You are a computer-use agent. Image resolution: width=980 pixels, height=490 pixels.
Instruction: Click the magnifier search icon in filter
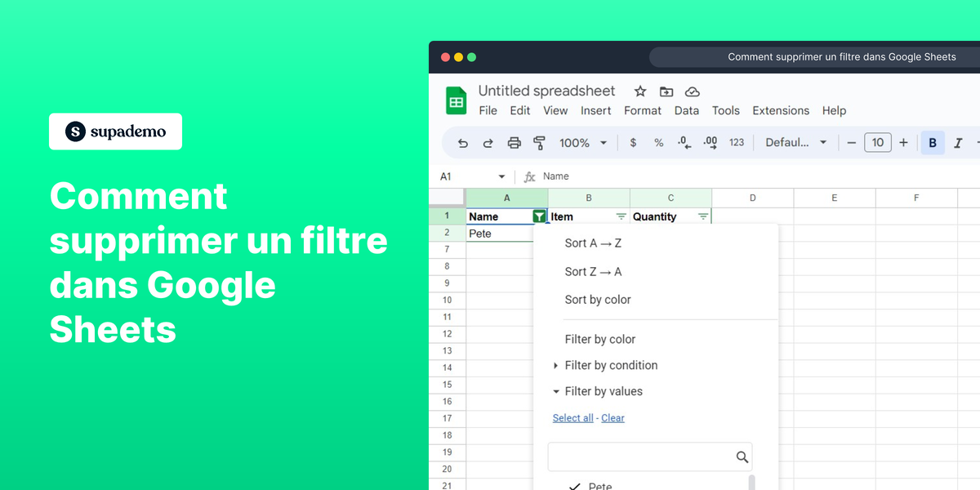point(742,457)
